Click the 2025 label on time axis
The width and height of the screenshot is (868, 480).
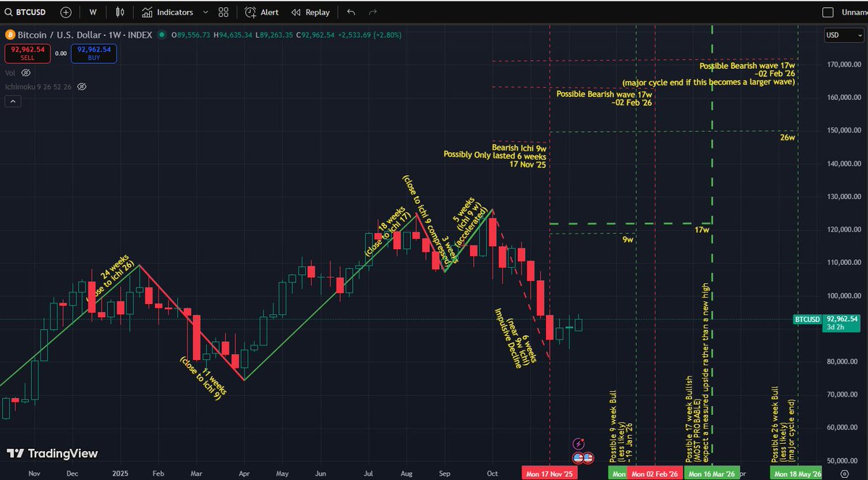(x=119, y=473)
